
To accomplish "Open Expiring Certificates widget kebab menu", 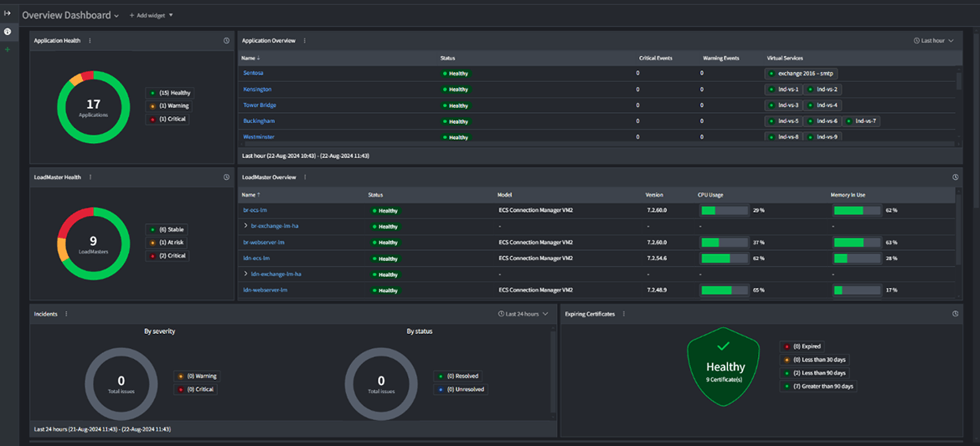I will click(x=624, y=314).
